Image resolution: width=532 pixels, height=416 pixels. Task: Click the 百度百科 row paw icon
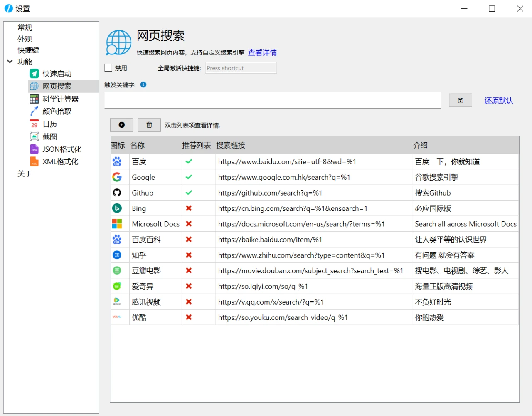coord(117,240)
